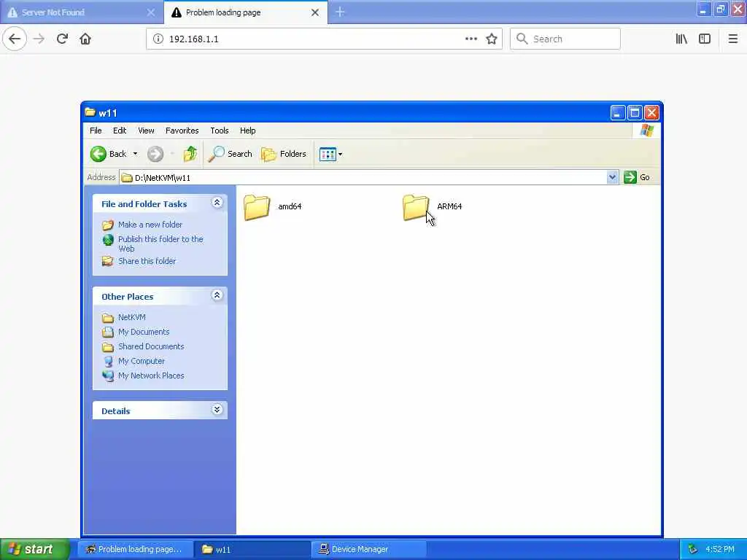Screen dimensions: 747x560
Task: Minimize the w11 Explorer window
Action: click(x=618, y=113)
